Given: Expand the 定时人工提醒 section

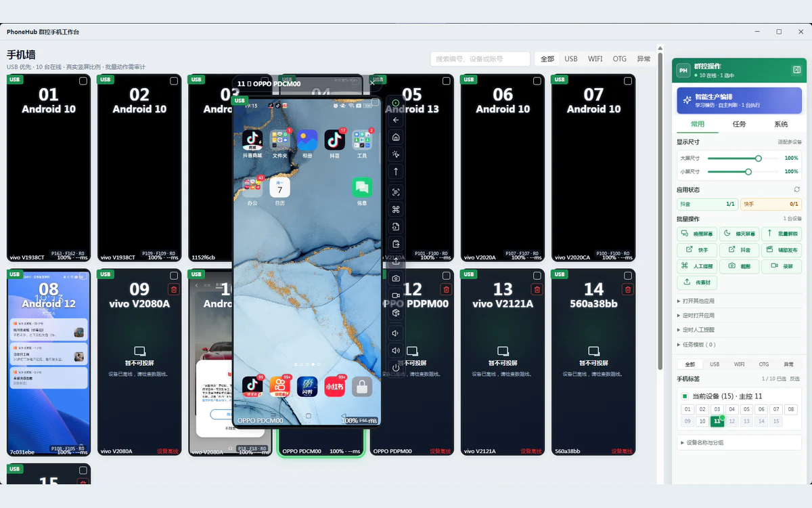Looking at the screenshot, I should pos(739,330).
